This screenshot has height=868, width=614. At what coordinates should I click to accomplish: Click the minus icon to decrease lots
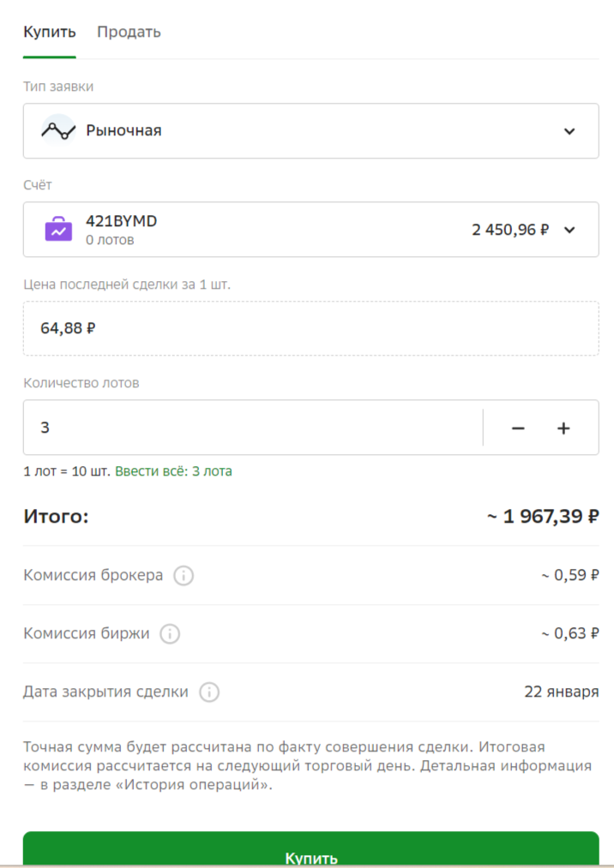[517, 427]
